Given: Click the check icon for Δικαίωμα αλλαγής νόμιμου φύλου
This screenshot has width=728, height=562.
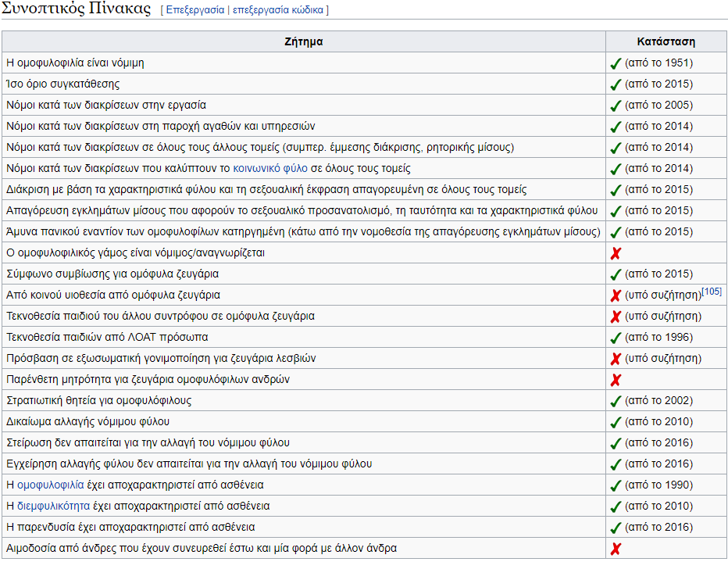Looking at the screenshot, I should point(616,423).
